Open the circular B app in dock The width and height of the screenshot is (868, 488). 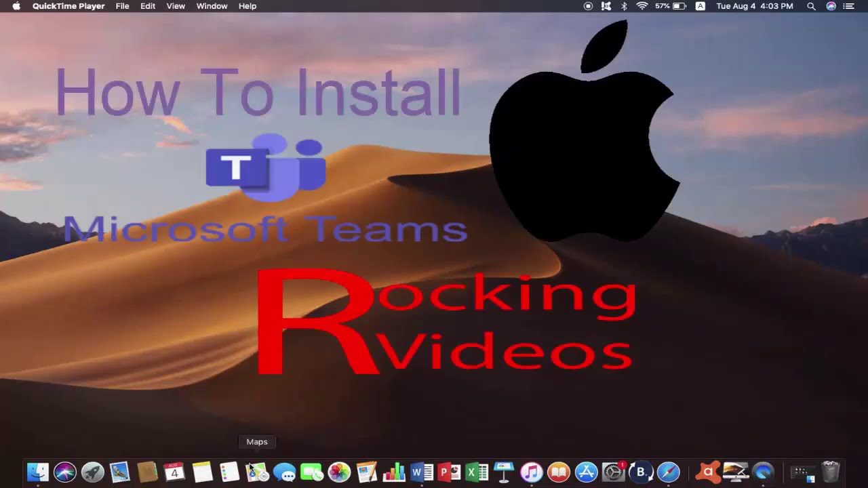641,472
